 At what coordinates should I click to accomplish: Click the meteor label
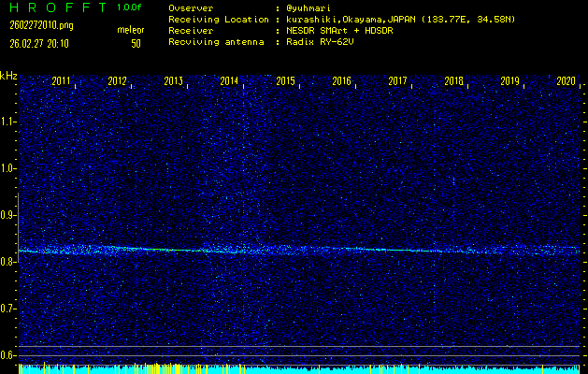point(130,30)
